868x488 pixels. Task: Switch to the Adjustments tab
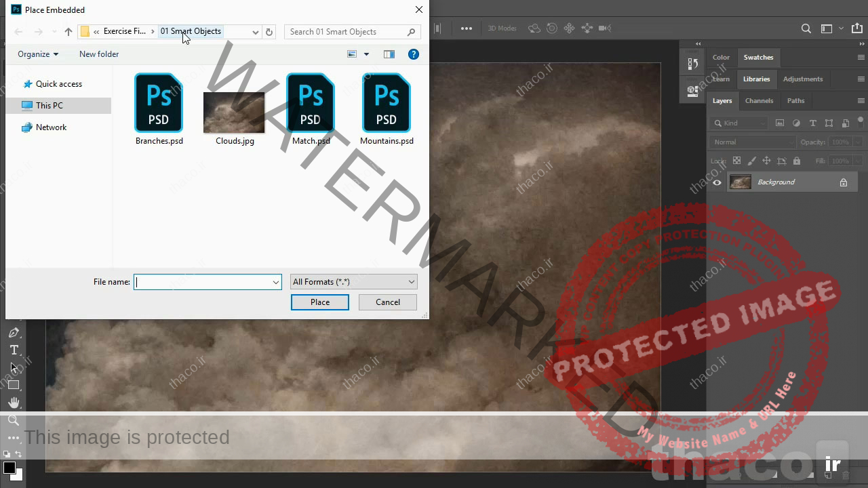coord(803,79)
